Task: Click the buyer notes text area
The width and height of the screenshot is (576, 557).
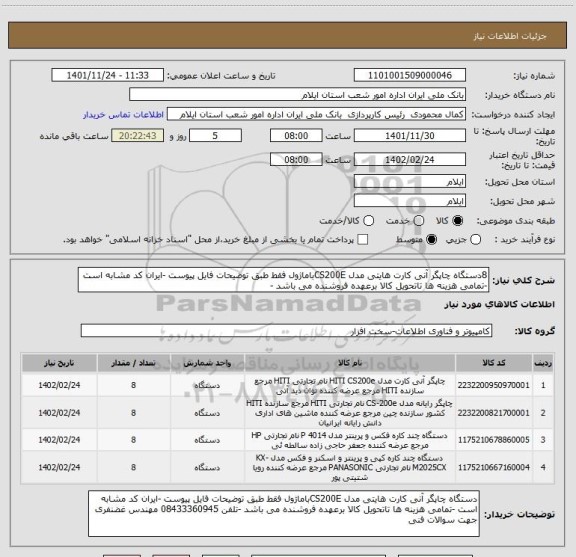Action: (x=284, y=513)
